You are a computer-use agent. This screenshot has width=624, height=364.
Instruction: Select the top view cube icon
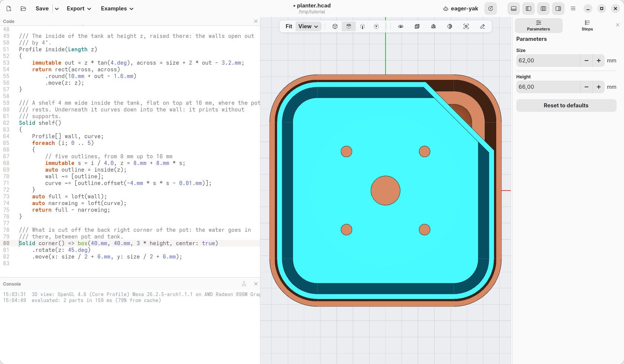click(349, 26)
